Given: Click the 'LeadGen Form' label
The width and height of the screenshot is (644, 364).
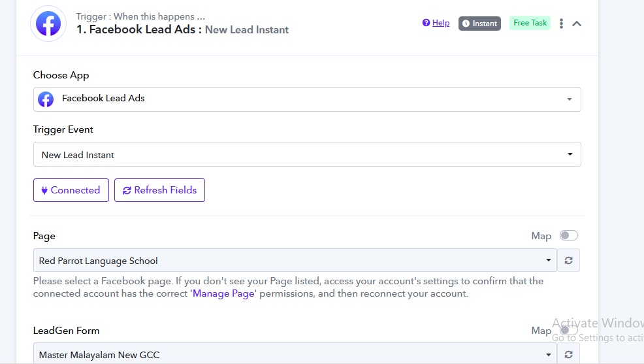Looking at the screenshot, I should (x=66, y=331).
